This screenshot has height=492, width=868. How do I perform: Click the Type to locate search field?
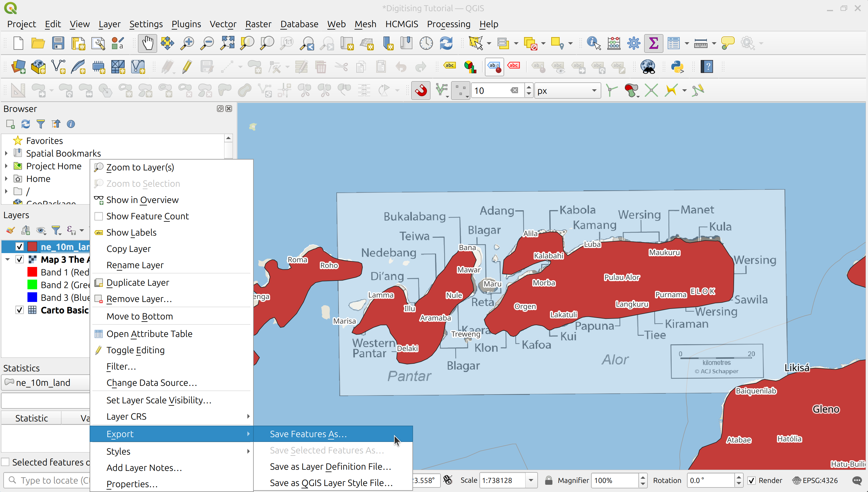(47, 480)
